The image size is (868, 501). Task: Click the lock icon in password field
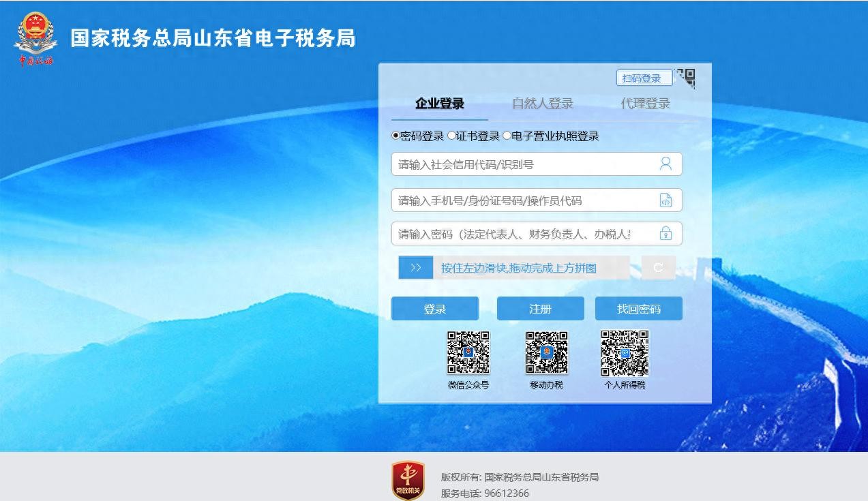click(665, 234)
